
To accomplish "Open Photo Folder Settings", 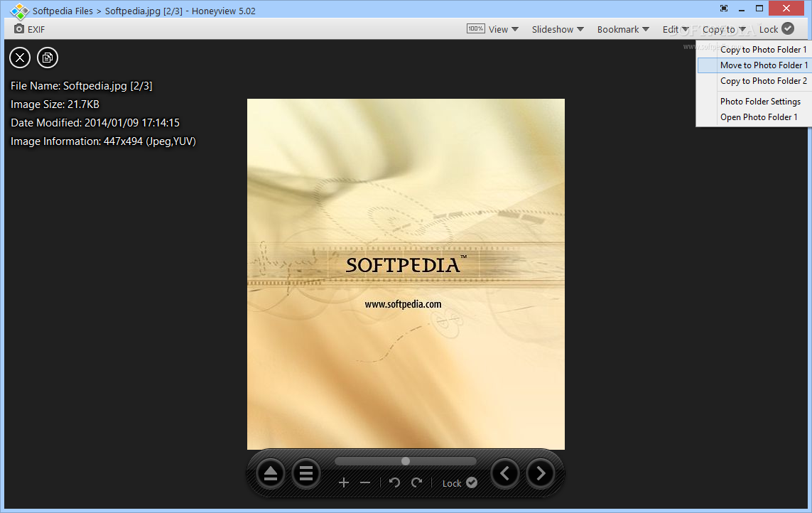I will click(754, 102).
